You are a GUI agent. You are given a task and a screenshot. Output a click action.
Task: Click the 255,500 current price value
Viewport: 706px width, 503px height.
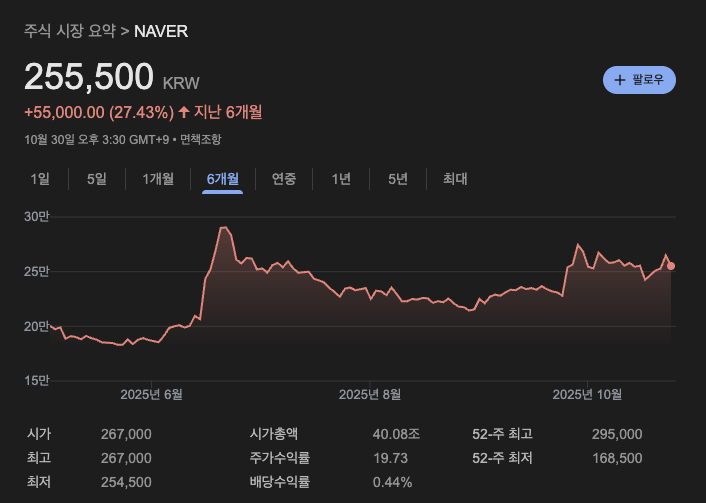[89, 76]
